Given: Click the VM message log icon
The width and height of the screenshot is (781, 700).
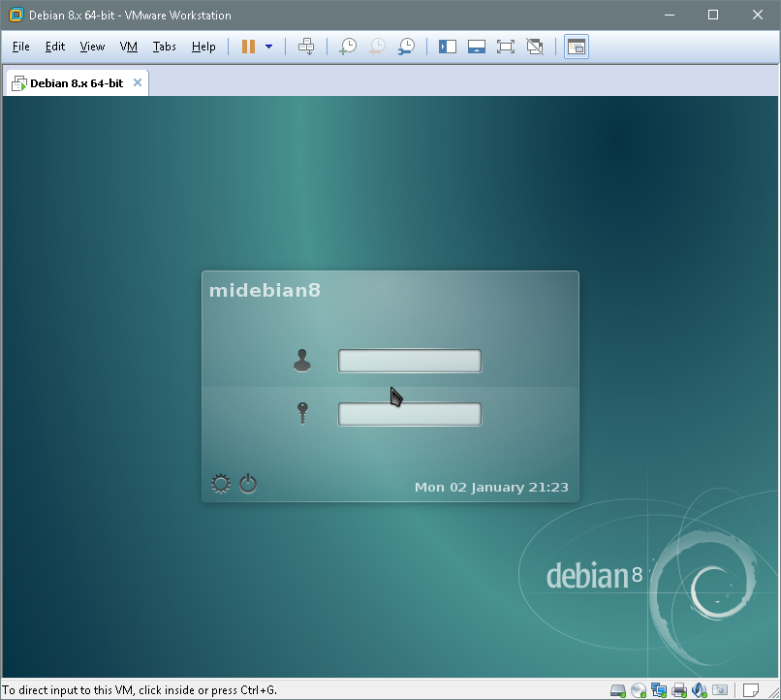Looking at the screenshot, I should click(x=752, y=689).
